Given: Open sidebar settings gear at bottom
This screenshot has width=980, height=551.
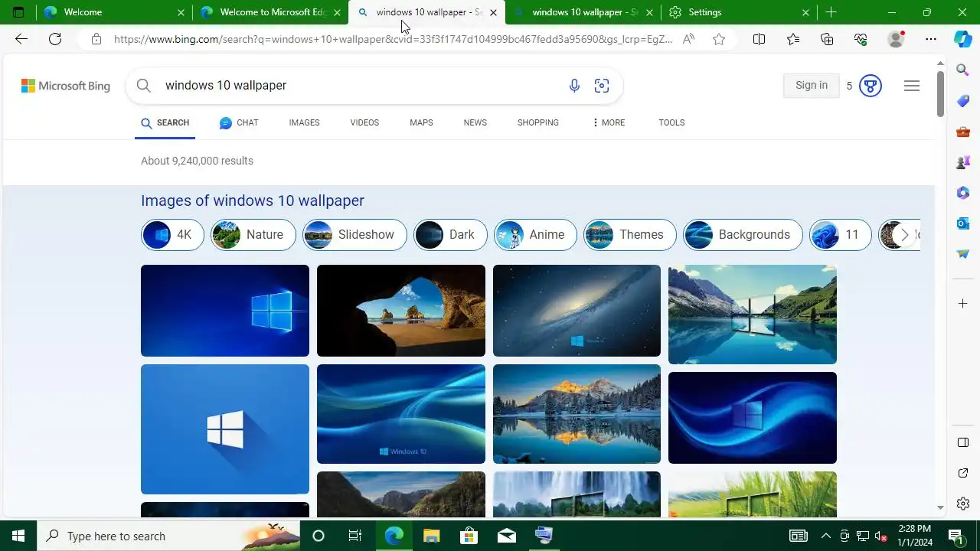Looking at the screenshot, I should click(x=963, y=504).
